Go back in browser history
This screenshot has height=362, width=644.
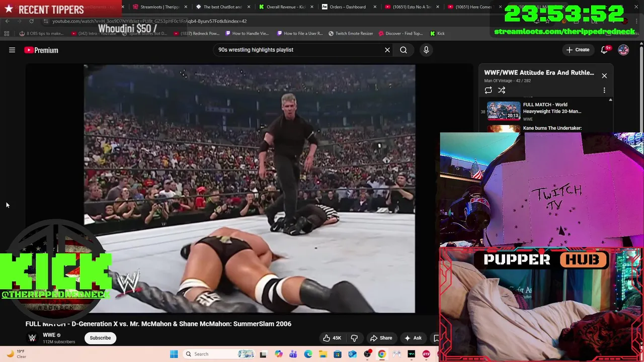(7, 21)
